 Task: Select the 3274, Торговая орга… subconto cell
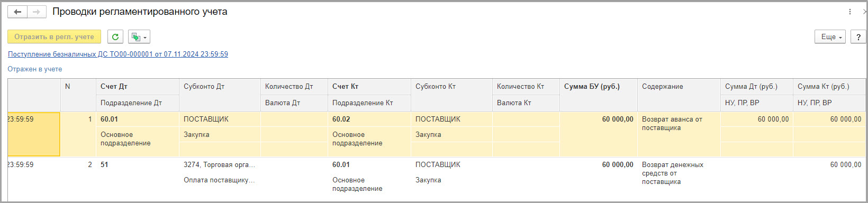click(x=220, y=165)
